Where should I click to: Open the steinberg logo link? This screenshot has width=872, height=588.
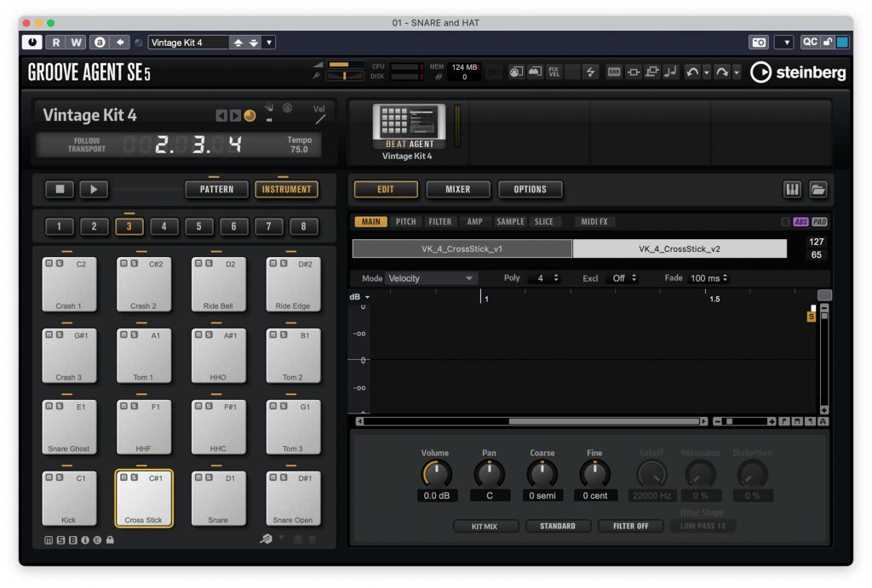pos(798,72)
